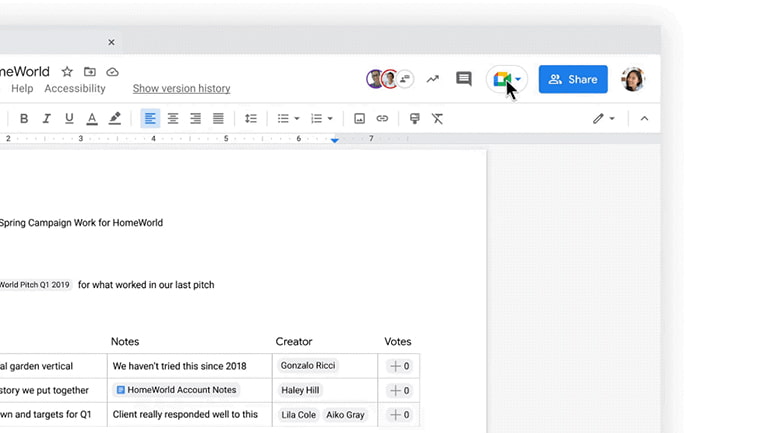Open the editing mode pencil menu

click(604, 118)
